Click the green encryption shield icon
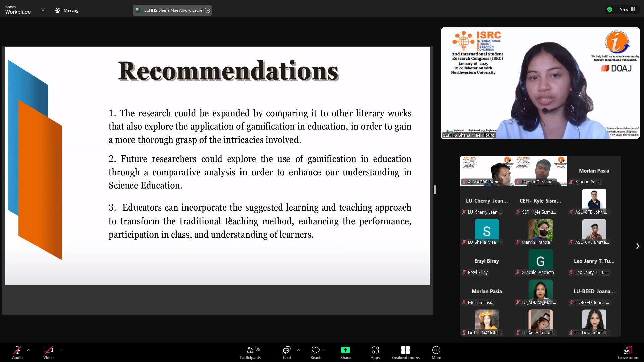This screenshot has height=362, width=644. coord(610,10)
